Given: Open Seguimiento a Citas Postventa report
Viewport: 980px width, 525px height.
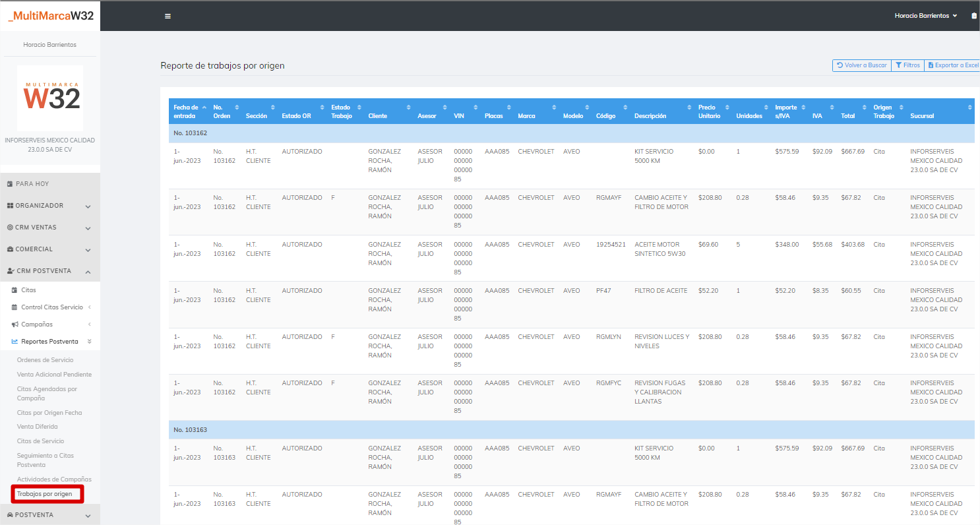Looking at the screenshot, I should pos(46,460).
